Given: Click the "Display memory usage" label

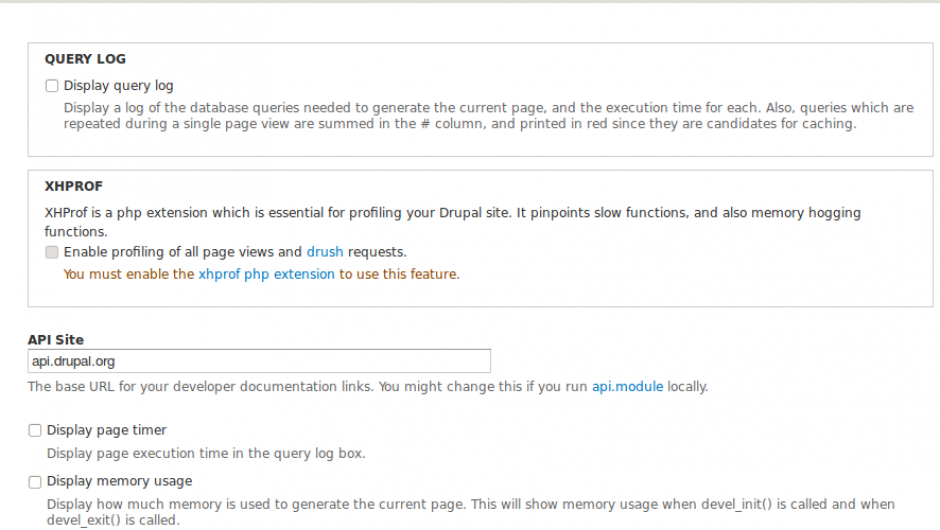Looking at the screenshot, I should 119,481.
